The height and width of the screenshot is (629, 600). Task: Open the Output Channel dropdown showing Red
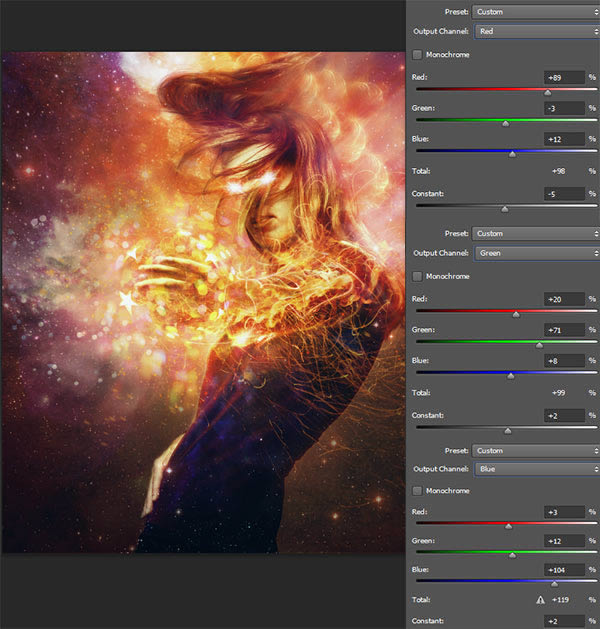[537, 31]
